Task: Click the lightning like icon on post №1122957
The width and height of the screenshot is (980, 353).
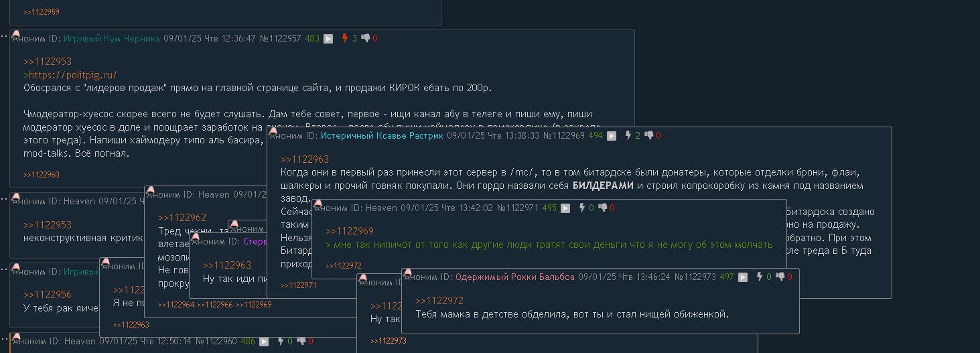Action: coord(344,38)
